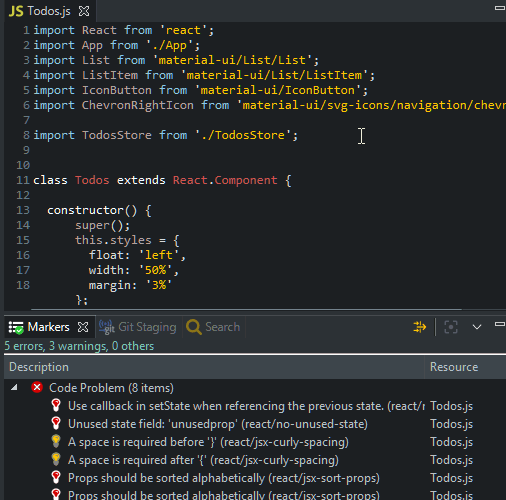
Task: Select 'A space is required after {' warning
Action: point(203,460)
